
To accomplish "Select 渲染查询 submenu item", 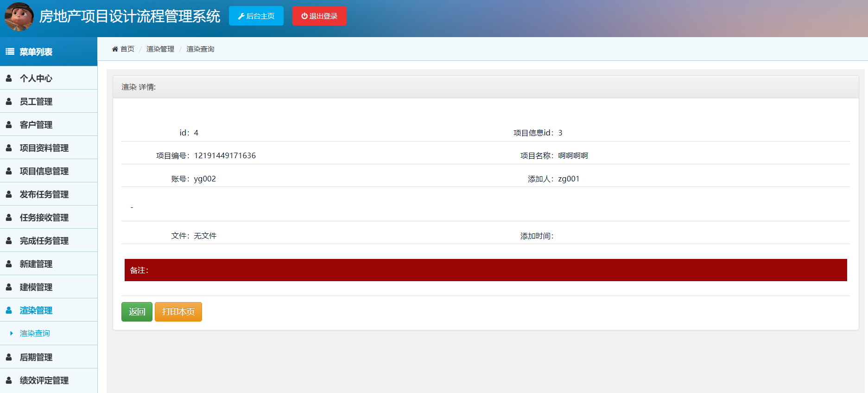I will (x=35, y=333).
